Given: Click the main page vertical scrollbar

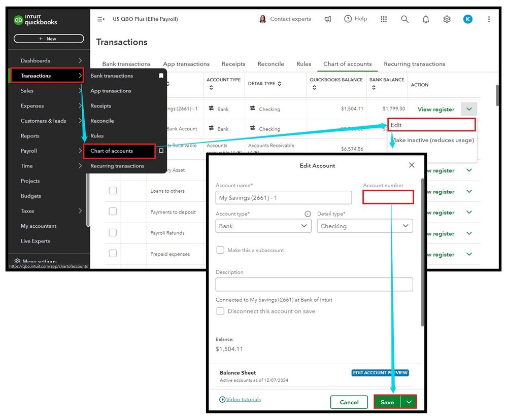Looking at the screenshot, I should (498, 95).
